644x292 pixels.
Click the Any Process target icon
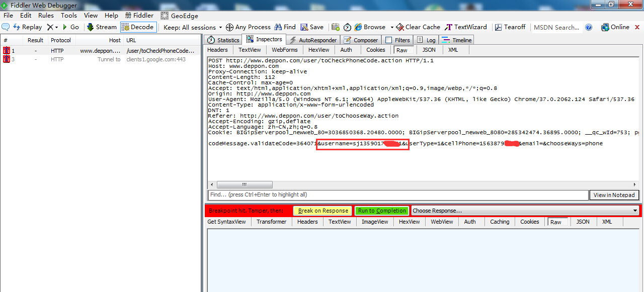(x=229, y=27)
